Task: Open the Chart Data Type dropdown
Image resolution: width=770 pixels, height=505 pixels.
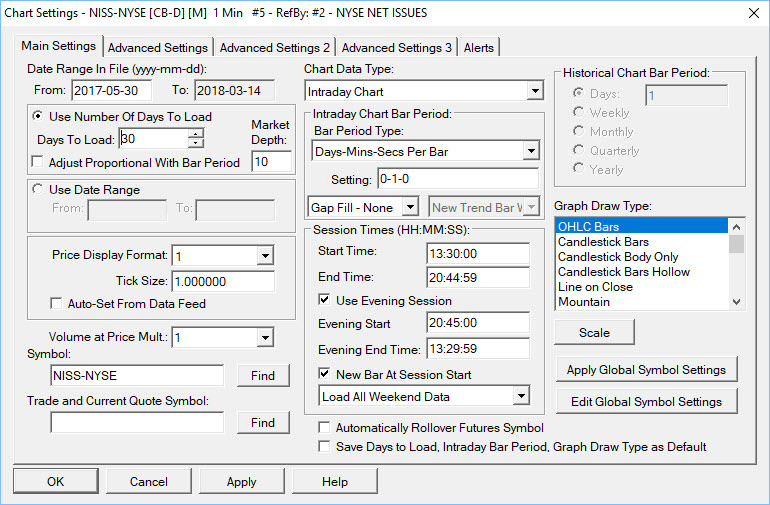Action: pyautogui.click(x=535, y=91)
